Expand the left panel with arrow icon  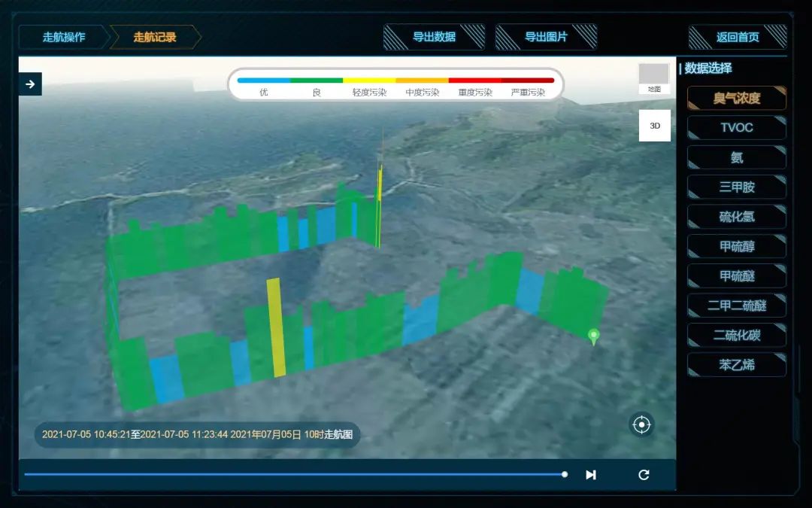(30, 84)
